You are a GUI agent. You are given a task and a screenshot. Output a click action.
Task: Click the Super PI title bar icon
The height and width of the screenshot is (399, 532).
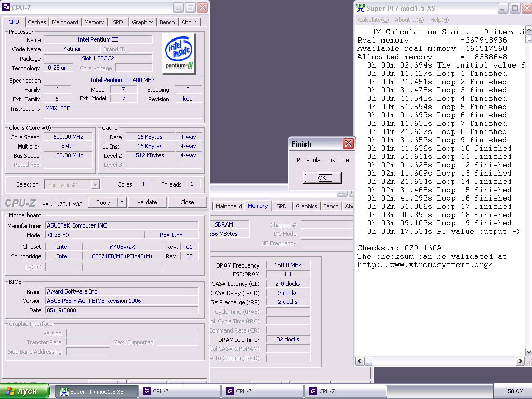[x=361, y=8]
